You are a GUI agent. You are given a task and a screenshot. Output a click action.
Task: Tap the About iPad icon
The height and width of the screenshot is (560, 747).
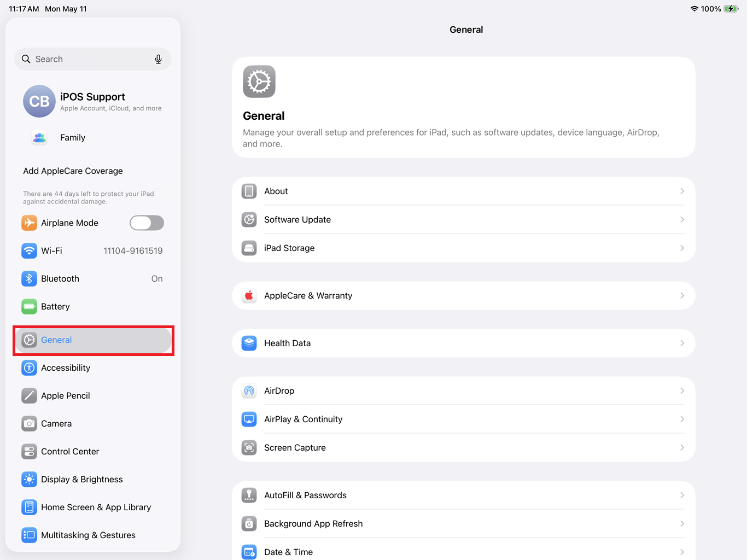pyautogui.click(x=249, y=191)
